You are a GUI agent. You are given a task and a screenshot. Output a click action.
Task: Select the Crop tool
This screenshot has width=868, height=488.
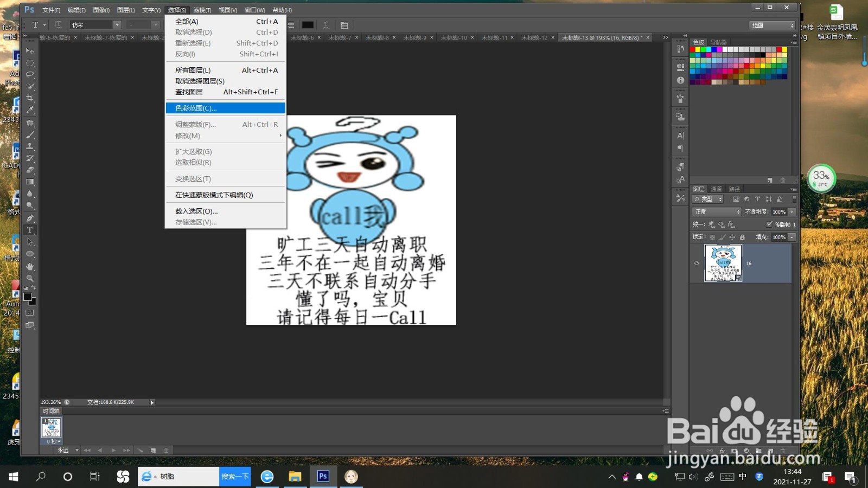pos(30,98)
